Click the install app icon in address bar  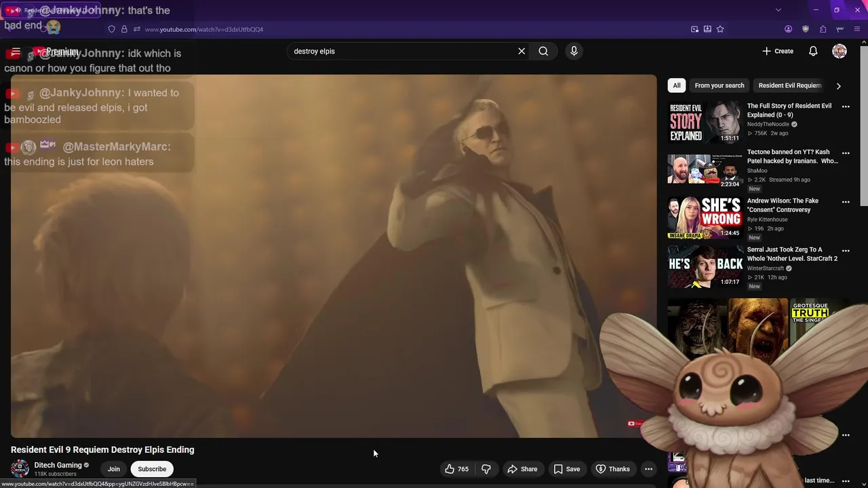(707, 29)
